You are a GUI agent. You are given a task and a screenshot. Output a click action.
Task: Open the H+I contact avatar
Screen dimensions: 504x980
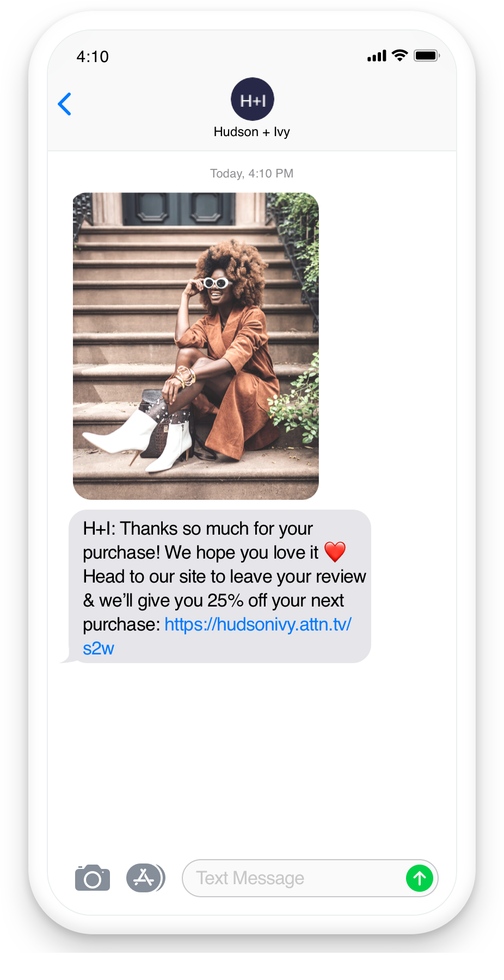click(x=253, y=99)
